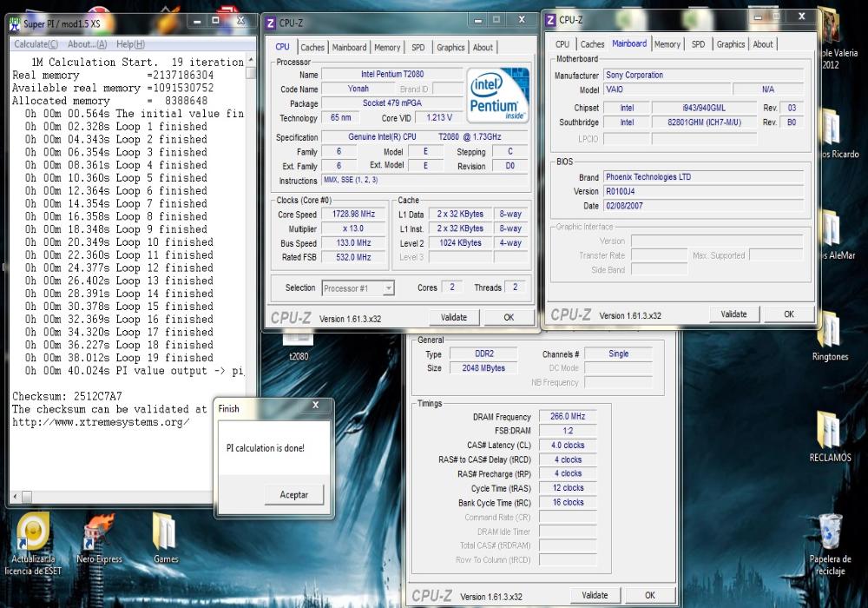Click the Intel Pentium T2080 name field
Viewport: 868px width, 608px height.
tap(392, 74)
